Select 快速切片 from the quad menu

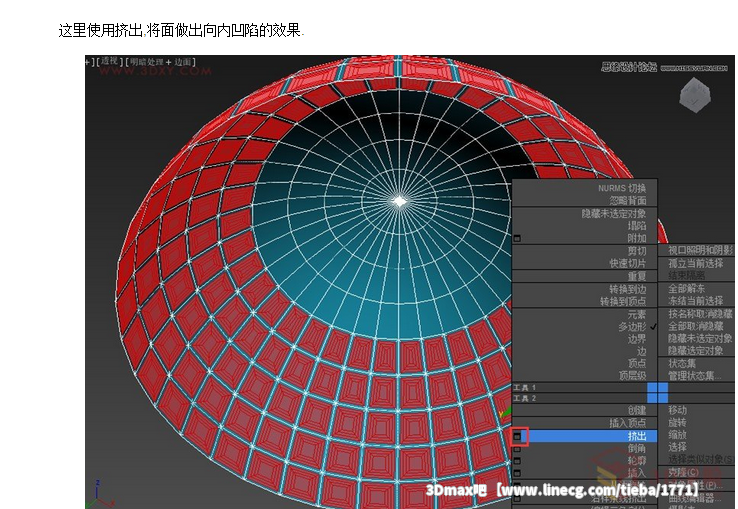tap(628, 263)
